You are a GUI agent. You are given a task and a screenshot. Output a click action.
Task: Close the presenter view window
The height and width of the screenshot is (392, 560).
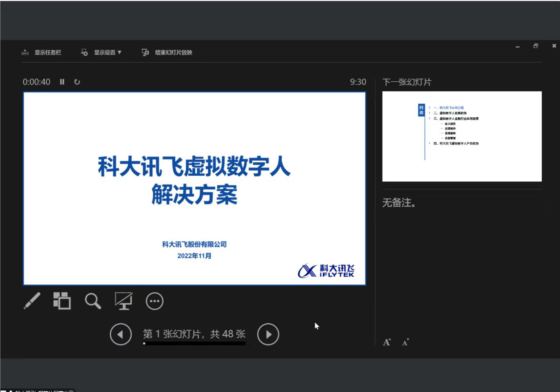tap(554, 46)
